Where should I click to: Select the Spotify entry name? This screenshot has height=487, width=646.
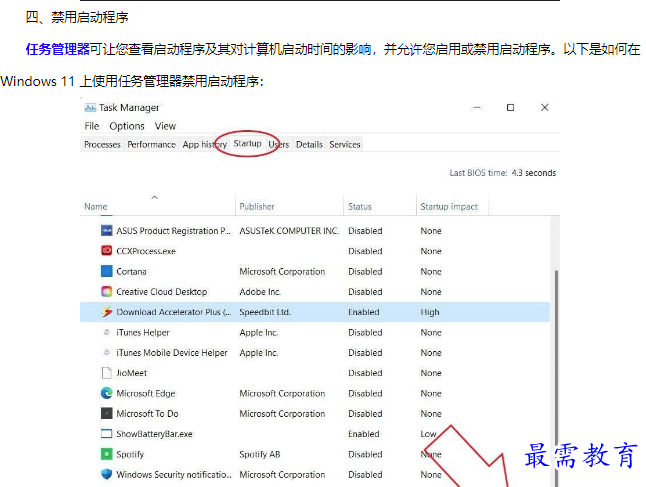[x=130, y=454]
